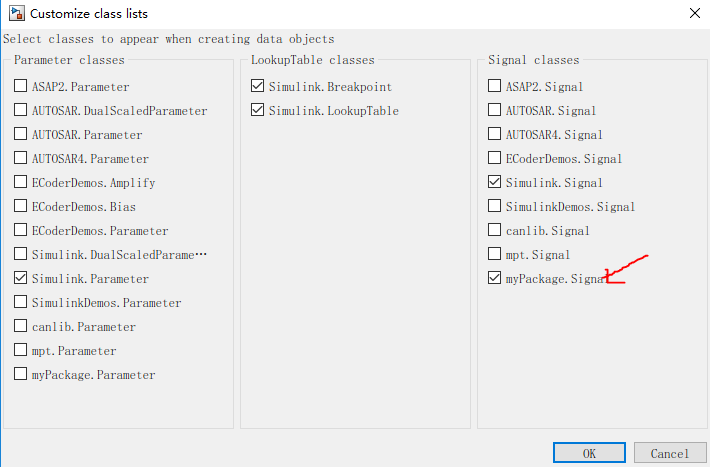Enable the ASAP2.Signal checkbox
The width and height of the screenshot is (710, 467).
(494, 87)
